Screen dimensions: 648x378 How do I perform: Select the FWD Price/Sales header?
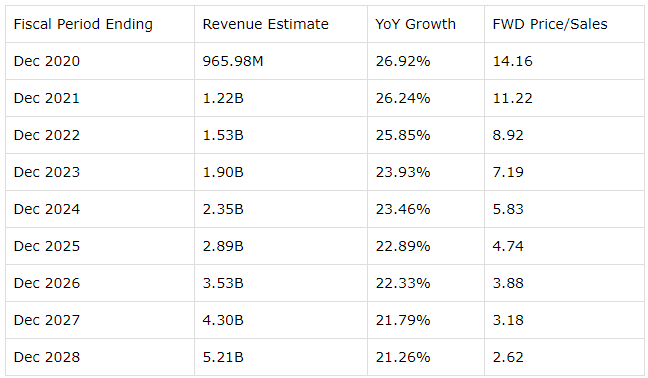click(550, 24)
